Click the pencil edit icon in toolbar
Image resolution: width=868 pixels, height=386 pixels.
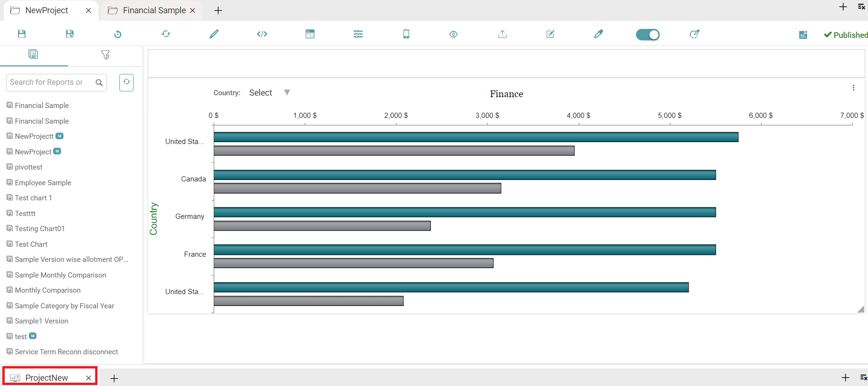coord(214,34)
